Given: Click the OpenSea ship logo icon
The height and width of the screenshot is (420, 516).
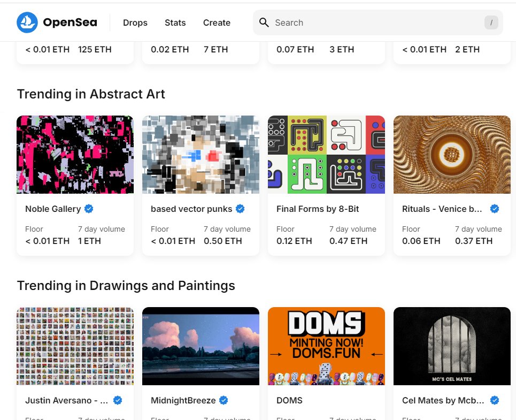Looking at the screenshot, I should coord(27,22).
